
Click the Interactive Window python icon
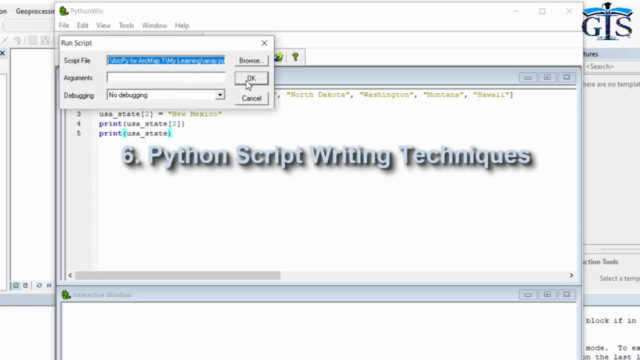[x=66, y=295]
